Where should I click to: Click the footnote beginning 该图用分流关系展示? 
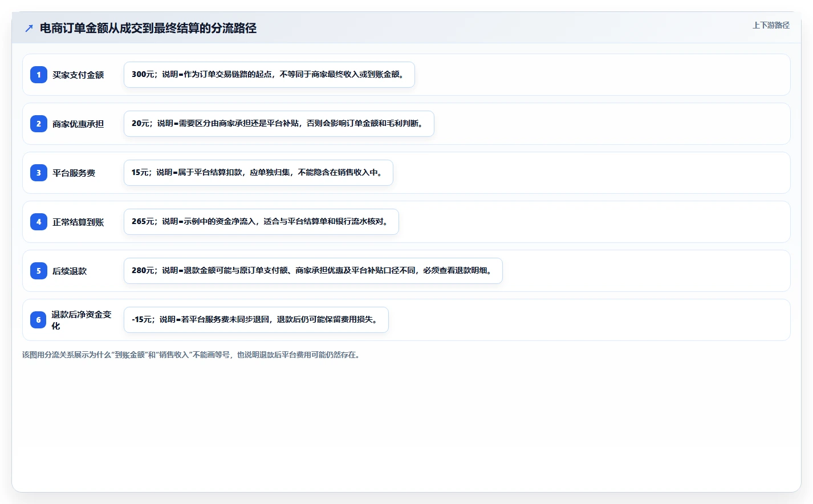pyautogui.click(x=191, y=355)
